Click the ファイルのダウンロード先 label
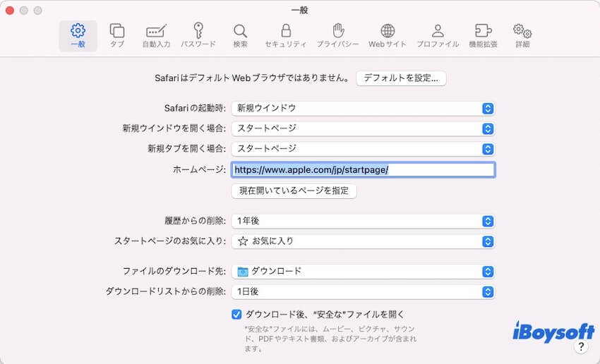600x364 pixels. pyautogui.click(x=174, y=271)
